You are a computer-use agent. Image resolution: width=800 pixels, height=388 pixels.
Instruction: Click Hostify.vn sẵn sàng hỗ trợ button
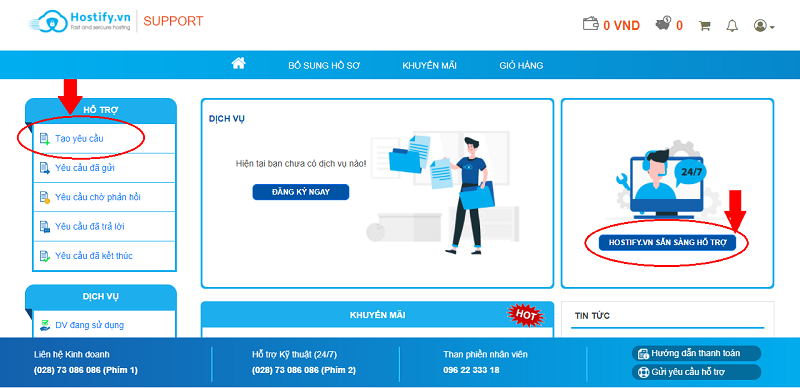667,242
